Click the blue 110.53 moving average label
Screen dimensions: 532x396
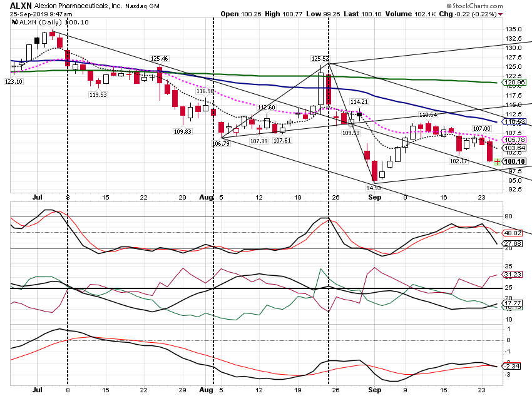[514, 122]
